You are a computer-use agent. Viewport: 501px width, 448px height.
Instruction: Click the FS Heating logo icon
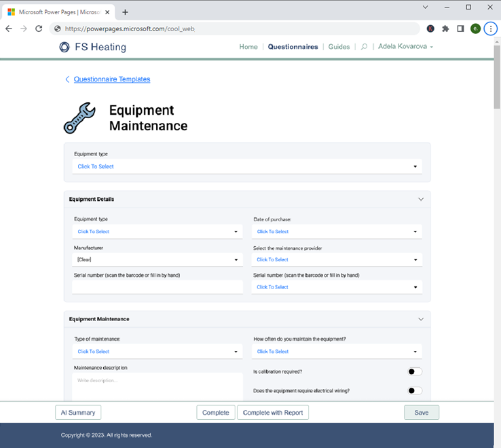point(64,47)
